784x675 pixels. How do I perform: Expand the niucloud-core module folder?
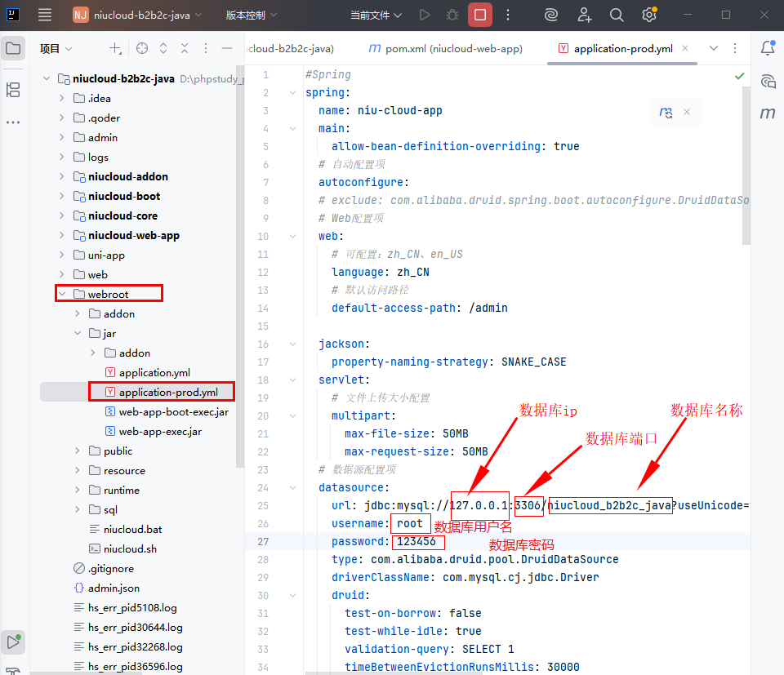point(62,215)
